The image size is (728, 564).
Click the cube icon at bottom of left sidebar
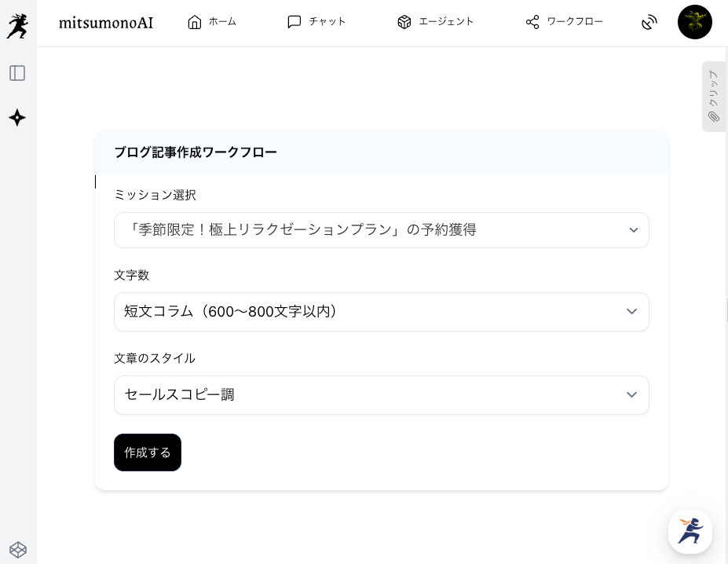[x=17, y=549]
